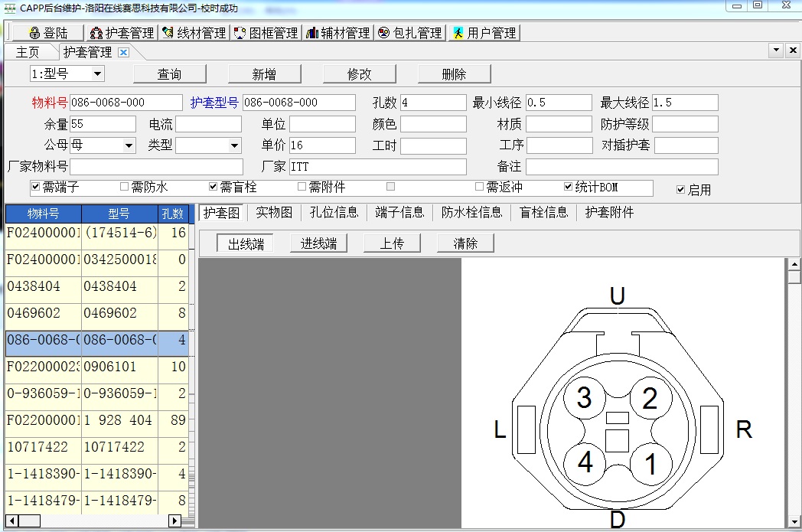Switch to the 孔位信息 tab
The image size is (802, 532).
(x=334, y=212)
